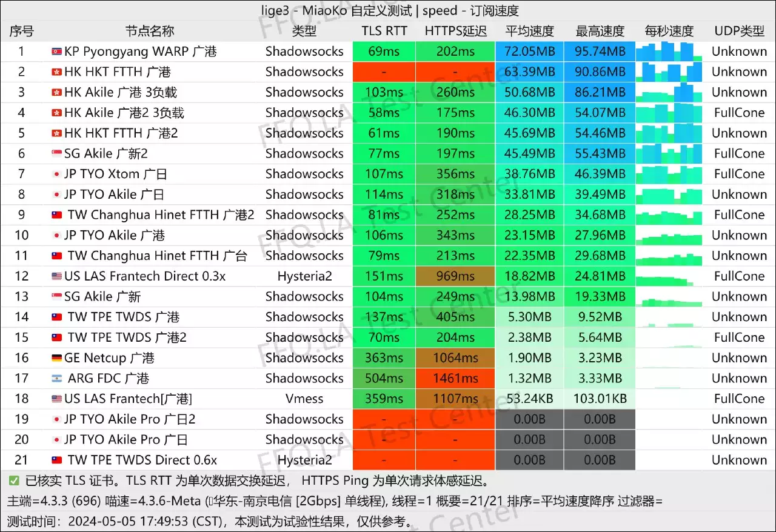The width and height of the screenshot is (776, 532).
Task: Click the green TLS verified checkmark icon
Action: pos(13,481)
